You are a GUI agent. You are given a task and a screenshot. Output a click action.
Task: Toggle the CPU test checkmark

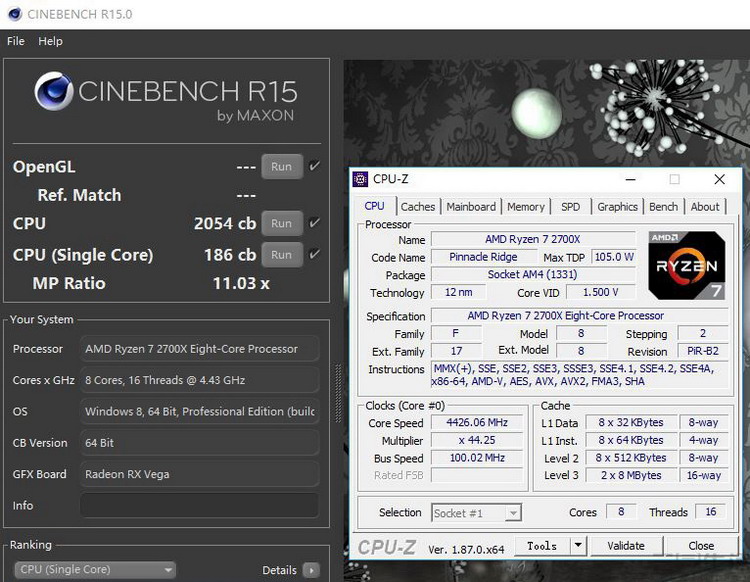pyautogui.click(x=314, y=223)
